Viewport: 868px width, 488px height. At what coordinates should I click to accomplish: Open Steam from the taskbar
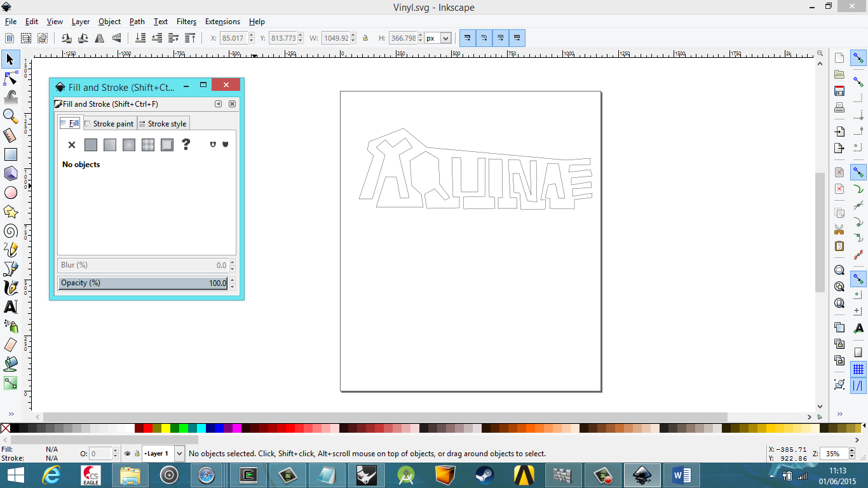485,475
